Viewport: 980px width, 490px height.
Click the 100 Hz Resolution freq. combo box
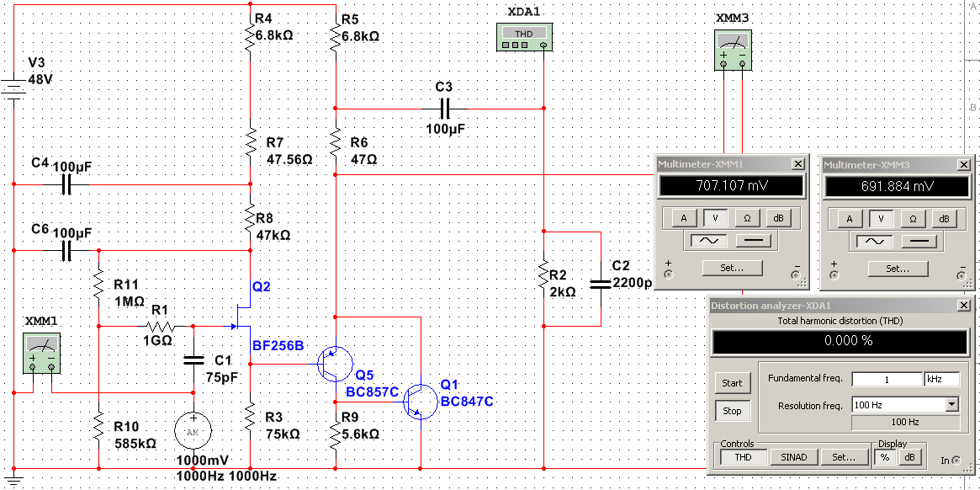(x=905, y=404)
